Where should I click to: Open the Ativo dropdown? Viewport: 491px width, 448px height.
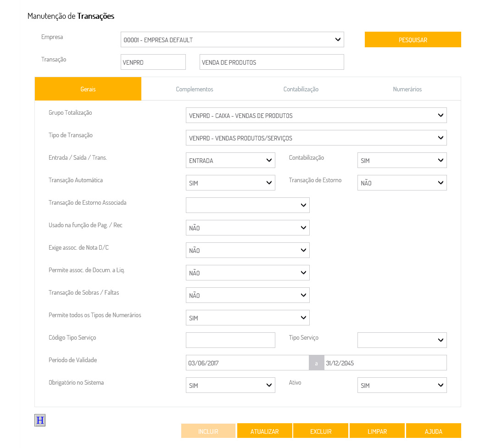point(402,385)
